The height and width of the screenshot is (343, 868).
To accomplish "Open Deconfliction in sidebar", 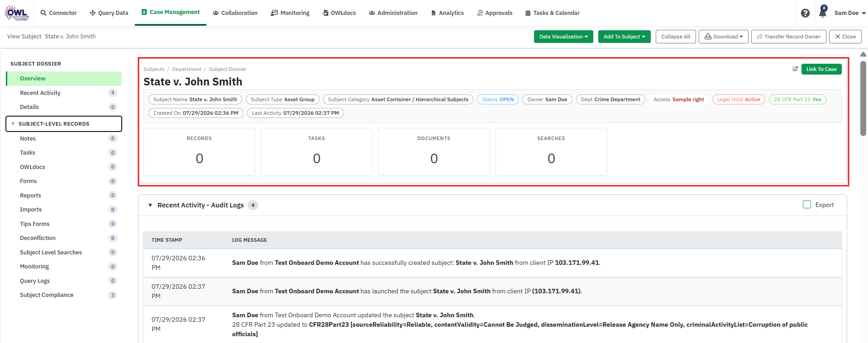I will coord(64,238).
